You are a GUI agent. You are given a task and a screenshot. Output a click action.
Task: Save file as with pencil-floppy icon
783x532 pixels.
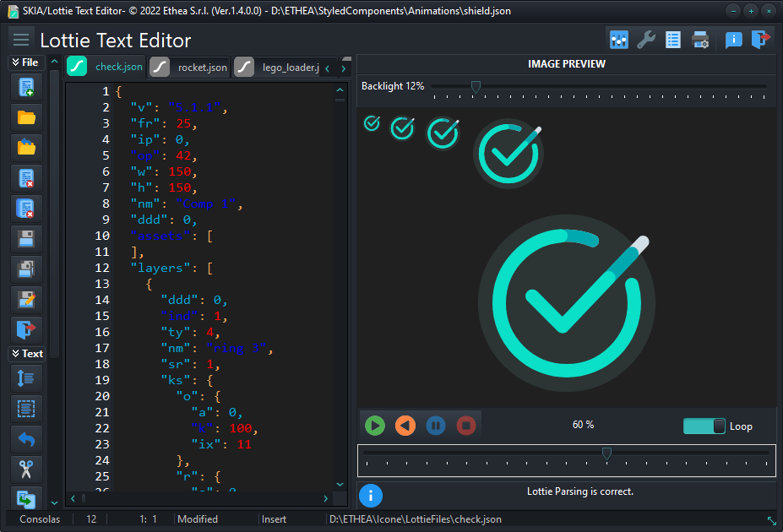(26, 300)
